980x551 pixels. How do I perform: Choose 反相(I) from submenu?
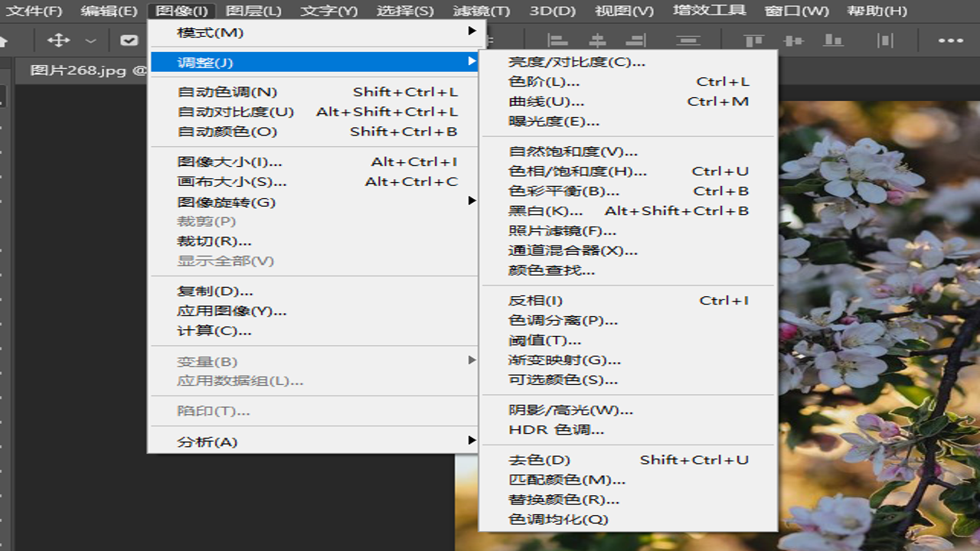pos(629,301)
